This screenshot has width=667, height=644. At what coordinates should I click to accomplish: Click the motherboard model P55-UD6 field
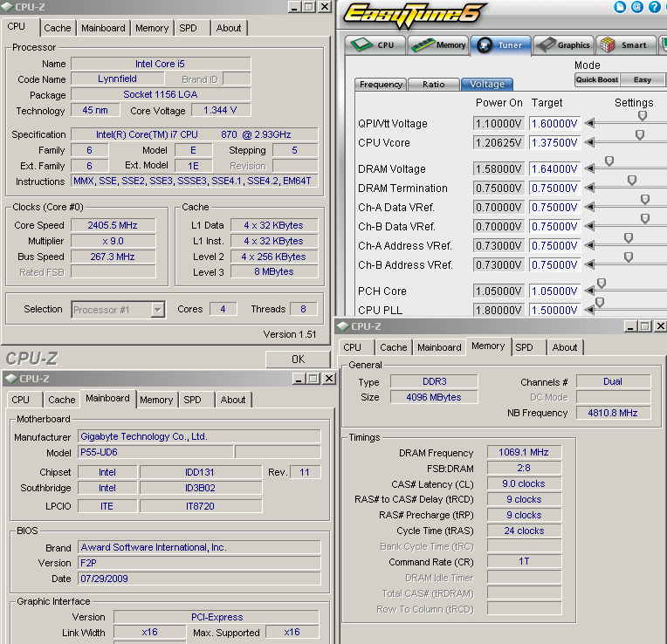155,452
